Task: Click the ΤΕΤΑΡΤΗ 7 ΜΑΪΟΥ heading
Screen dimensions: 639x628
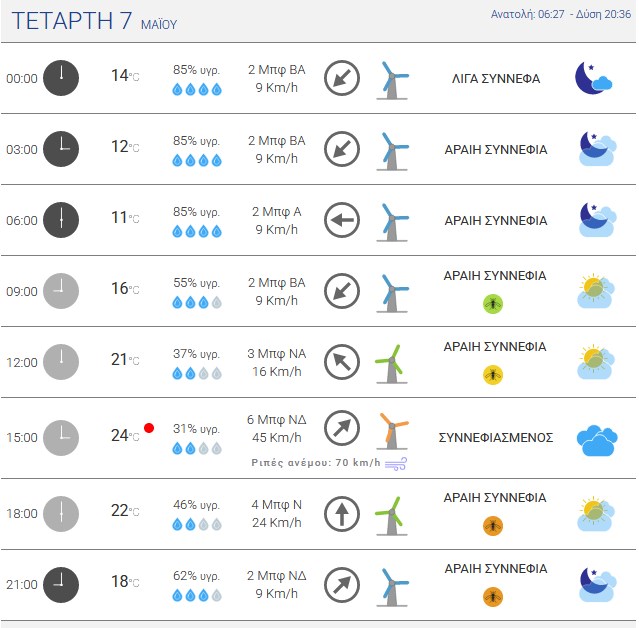Action: [x=94, y=21]
